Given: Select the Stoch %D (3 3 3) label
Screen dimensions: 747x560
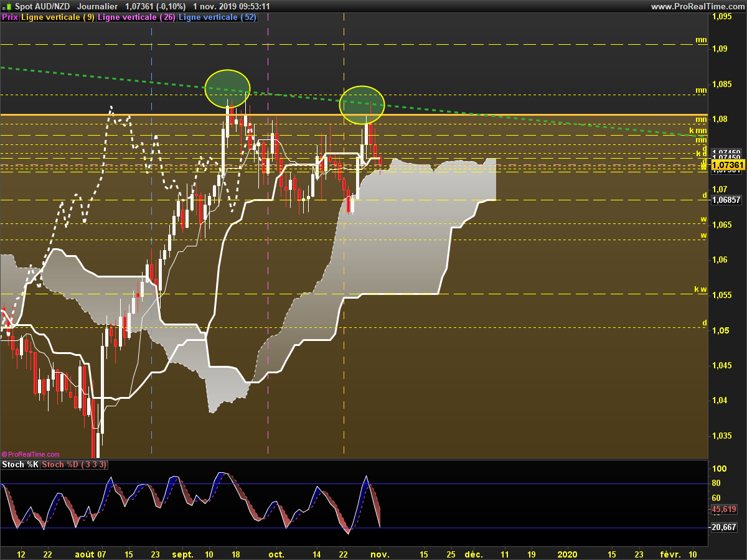Looking at the screenshot, I should (75, 465).
